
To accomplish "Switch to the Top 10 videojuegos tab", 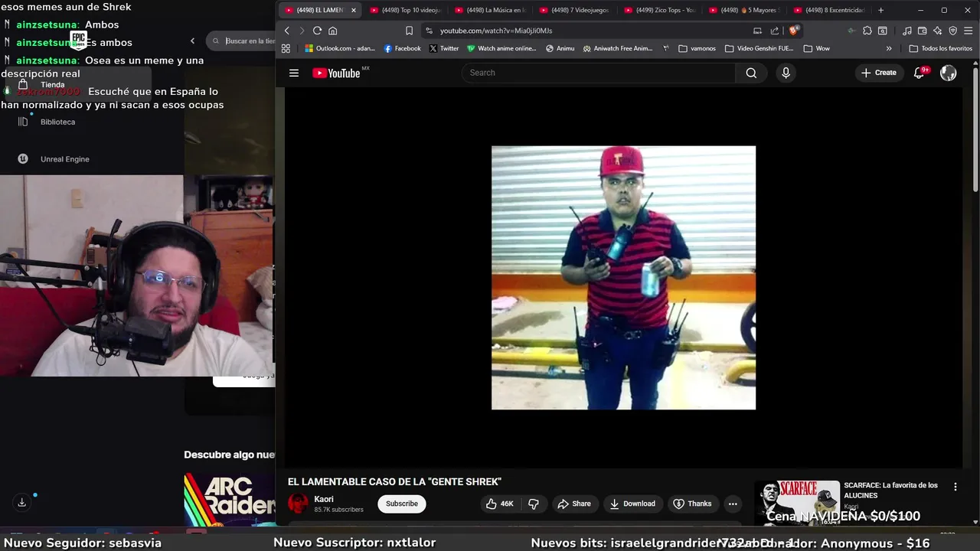I will 406,10.
